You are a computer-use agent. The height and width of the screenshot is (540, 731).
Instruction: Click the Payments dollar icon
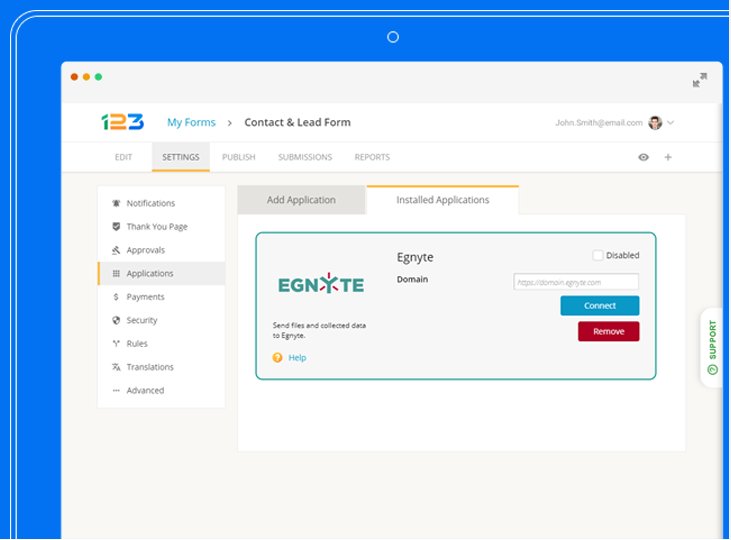(x=116, y=297)
